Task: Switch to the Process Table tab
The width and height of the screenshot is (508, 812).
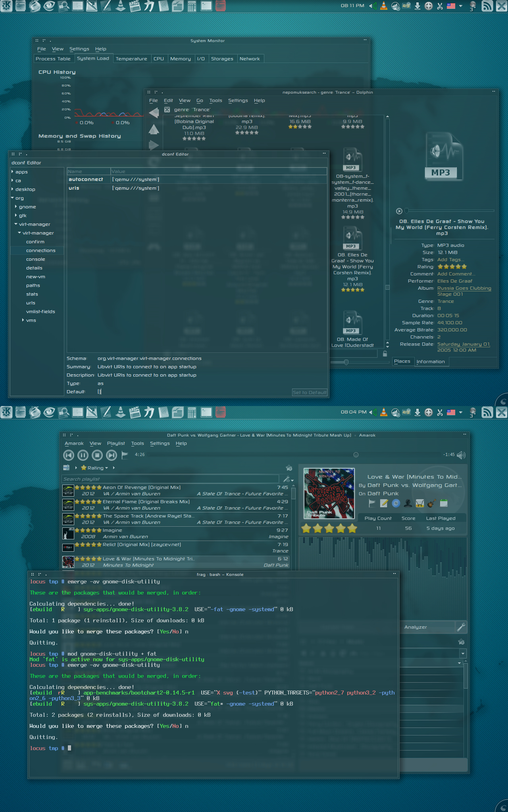Action: [x=53, y=59]
